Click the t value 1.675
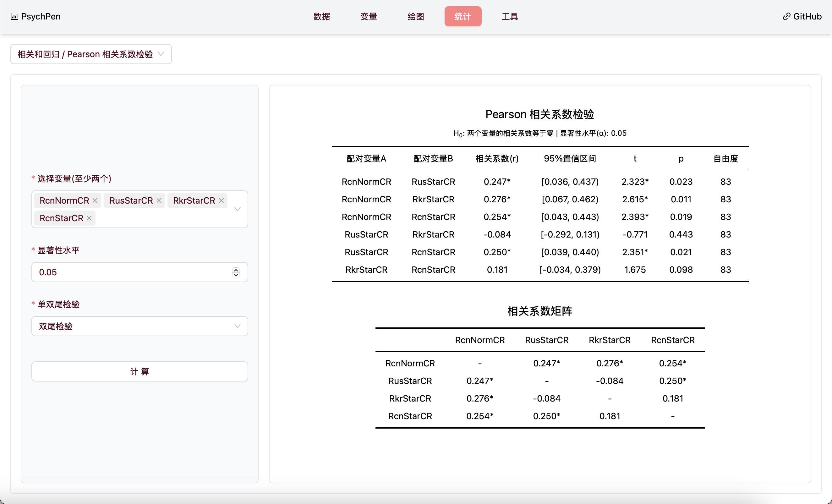 (635, 269)
